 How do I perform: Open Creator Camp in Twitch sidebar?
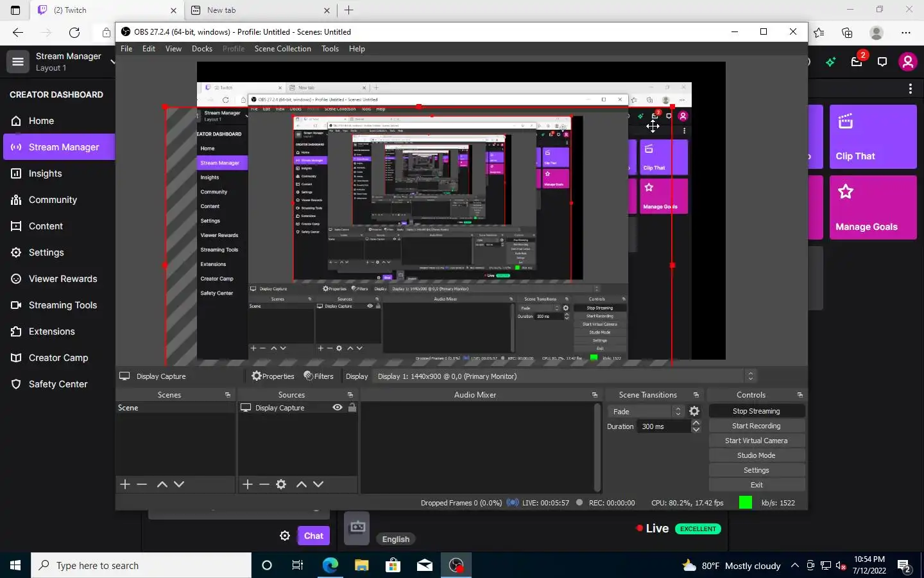coord(58,358)
